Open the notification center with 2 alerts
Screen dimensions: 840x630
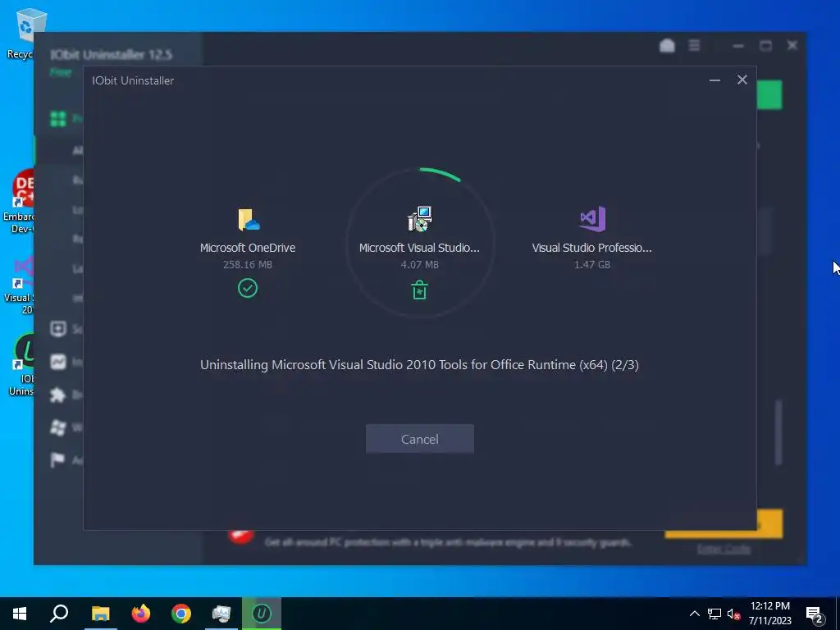point(815,614)
